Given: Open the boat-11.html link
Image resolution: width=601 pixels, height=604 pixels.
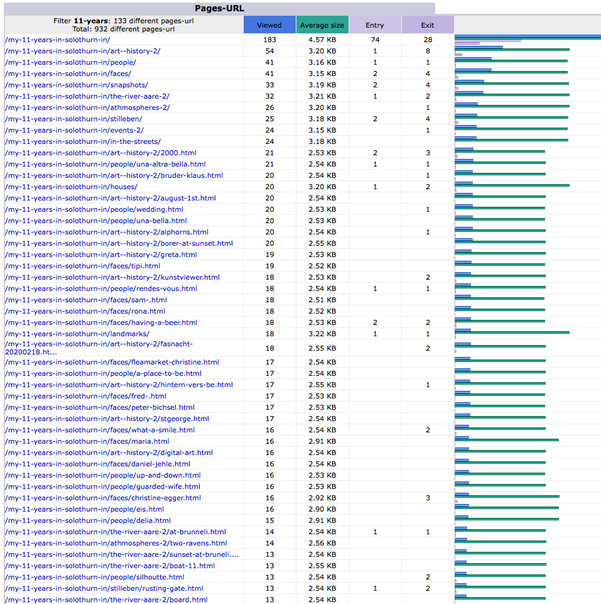Looking at the screenshot, I should (110, 566).
